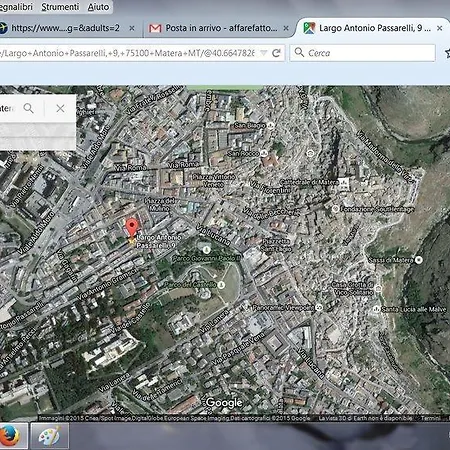Click the San Biagio church marker
Screen dimensions: 450x450
click(271, 126)
